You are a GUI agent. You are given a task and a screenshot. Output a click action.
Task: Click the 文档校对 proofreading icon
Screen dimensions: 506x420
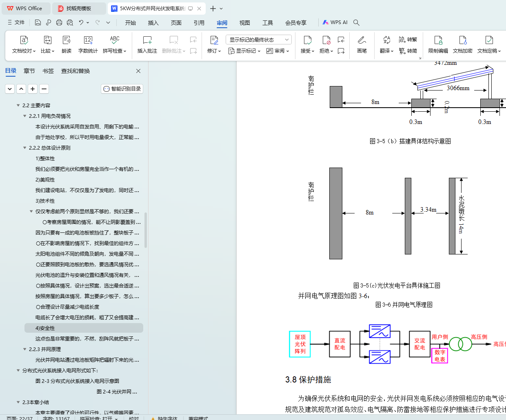(x=24, y=40)
